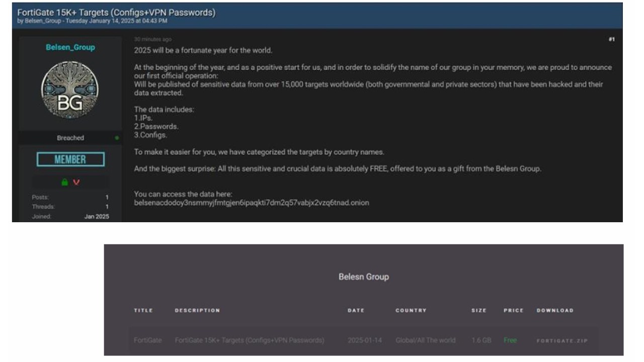644x362 pixels.
Task: Click the 'Threads:' stat label
Action: pos(43,207)
